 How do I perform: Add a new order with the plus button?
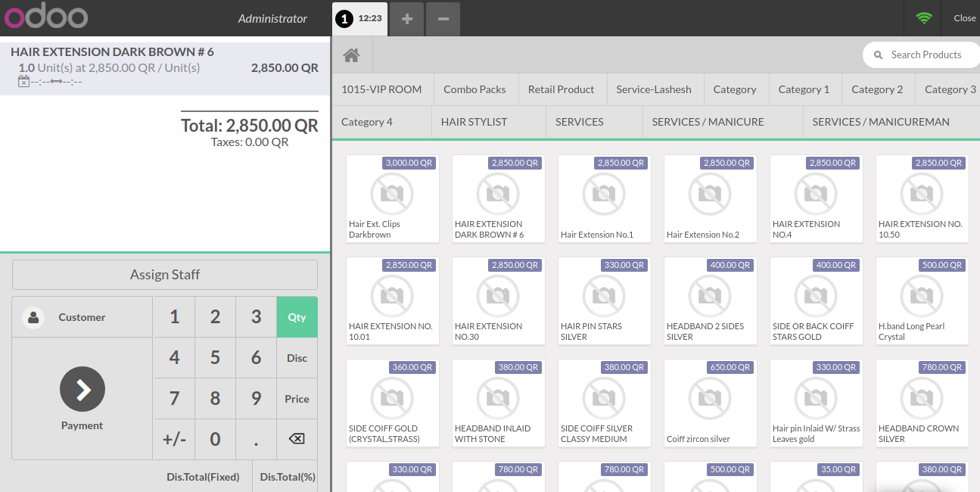point(407,19)
